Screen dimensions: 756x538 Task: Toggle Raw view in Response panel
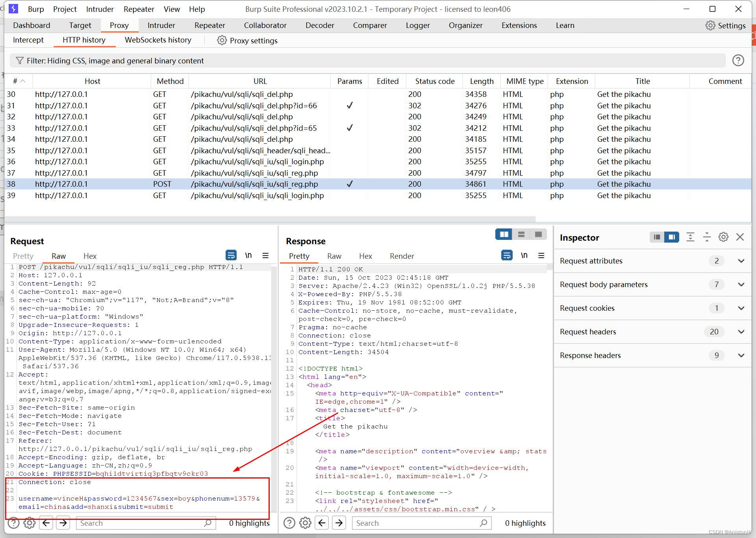tap(336, 256)
